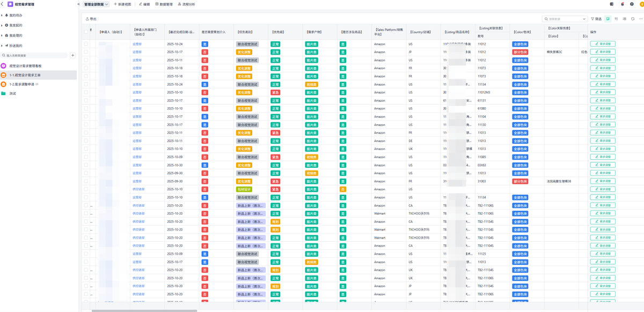The image size is (644, 312).
Task: Open the split-panel layout icon at top right
Action: 612,4
